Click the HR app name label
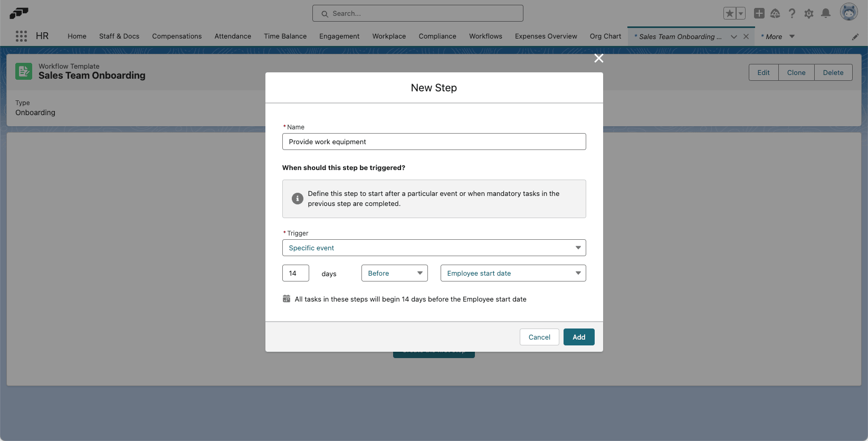 point(42,36)
